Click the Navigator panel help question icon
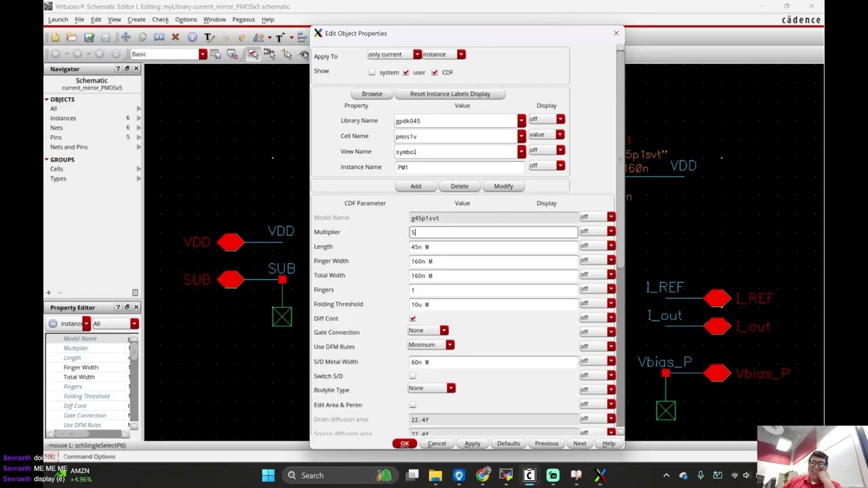The width and height of the screenshot is (868, 488). [x=118, y=68]
